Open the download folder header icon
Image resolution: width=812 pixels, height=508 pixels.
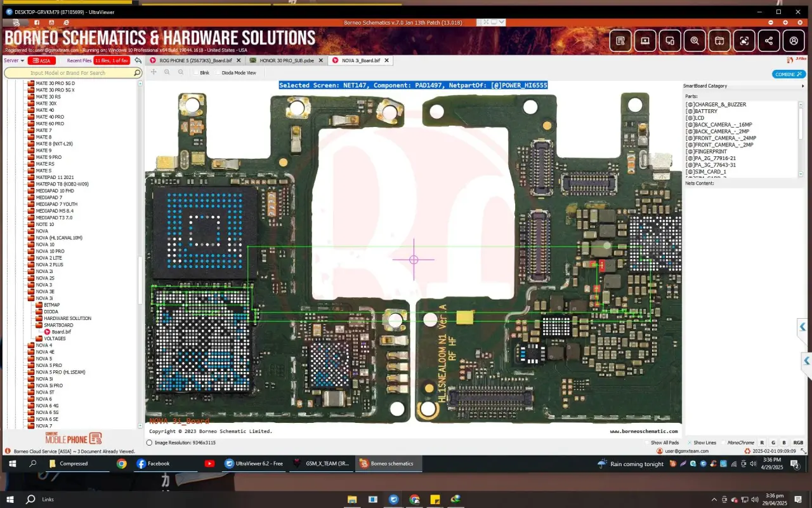pyautogui.click(x=719, y=41)
